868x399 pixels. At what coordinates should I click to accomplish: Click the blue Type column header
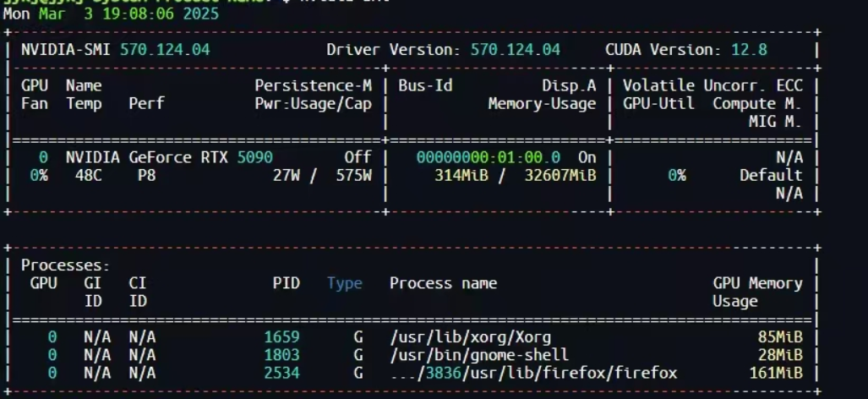coord(344,283)
